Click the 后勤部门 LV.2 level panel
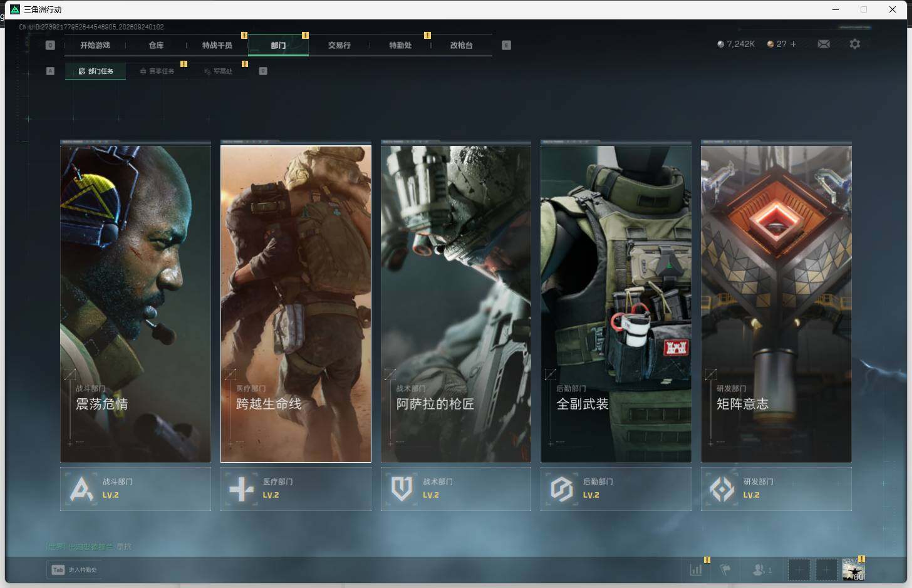 tap(616, 488)
